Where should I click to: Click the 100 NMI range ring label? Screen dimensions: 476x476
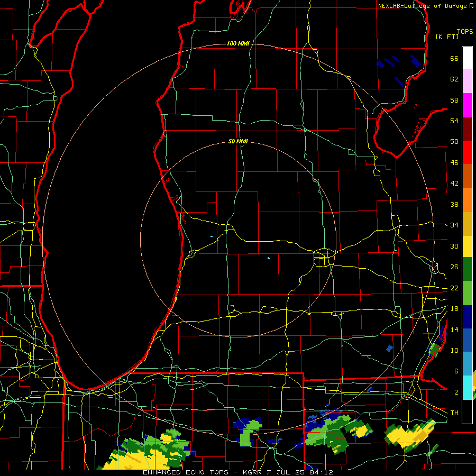coord(238,44)
